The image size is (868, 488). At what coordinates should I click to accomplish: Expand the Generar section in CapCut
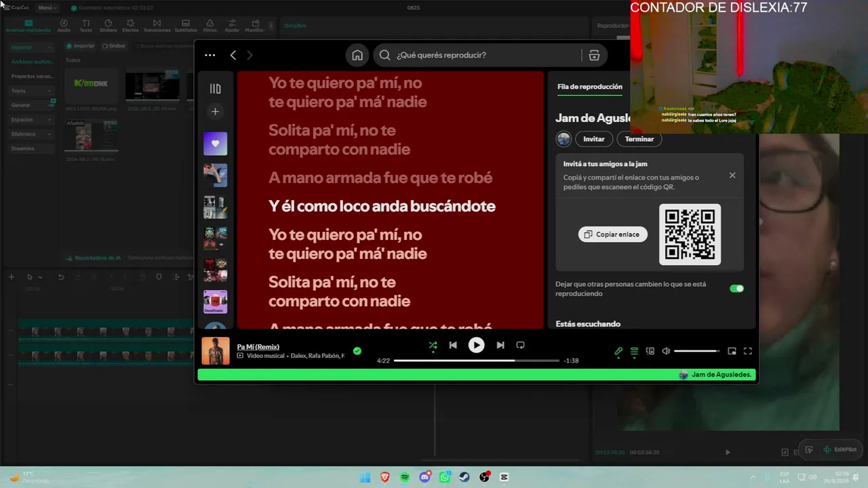pyautogui.click(x=31, y=105)
